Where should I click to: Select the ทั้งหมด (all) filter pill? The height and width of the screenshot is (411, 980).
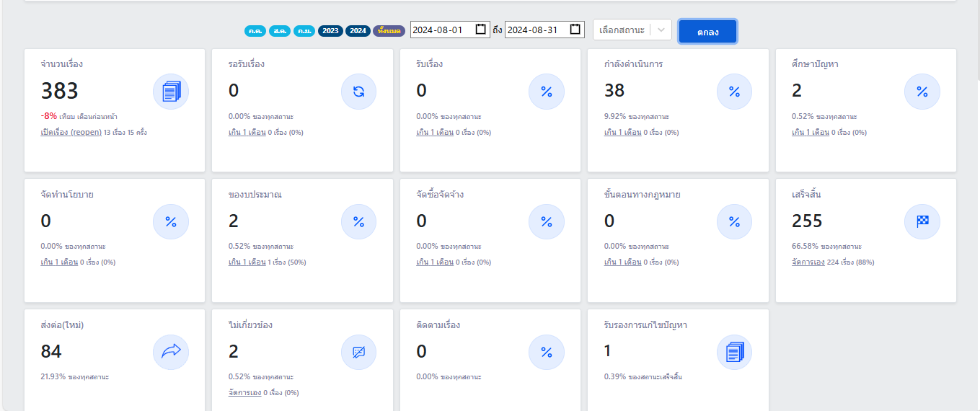tap(389, 31)
